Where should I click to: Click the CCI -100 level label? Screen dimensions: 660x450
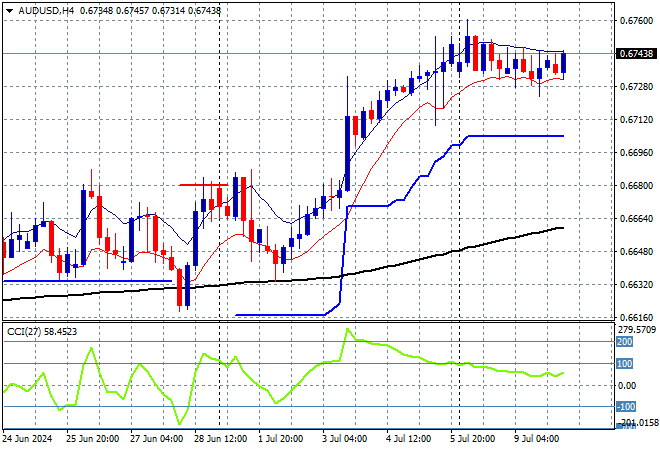coord(627,407)
